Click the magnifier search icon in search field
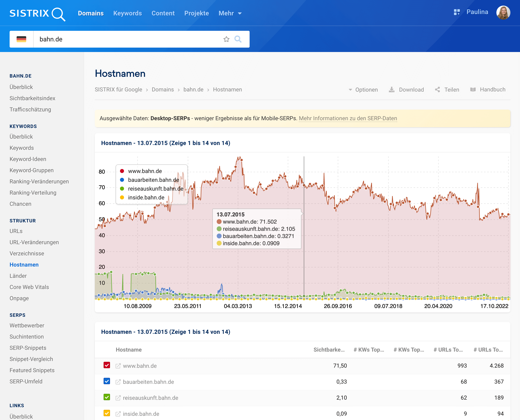The height and width of the screenshot is (420, 520). pyautogui.click(x=238, y=39)
